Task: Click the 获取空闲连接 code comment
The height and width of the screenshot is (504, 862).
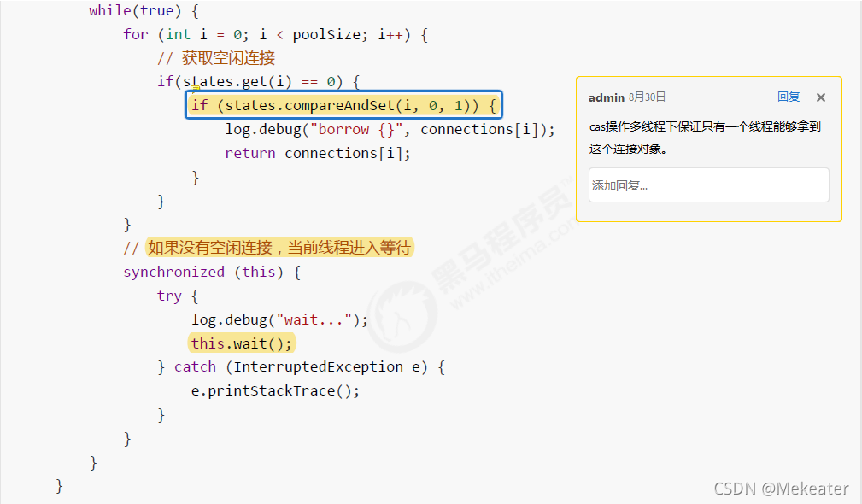Action: (216, 58)
